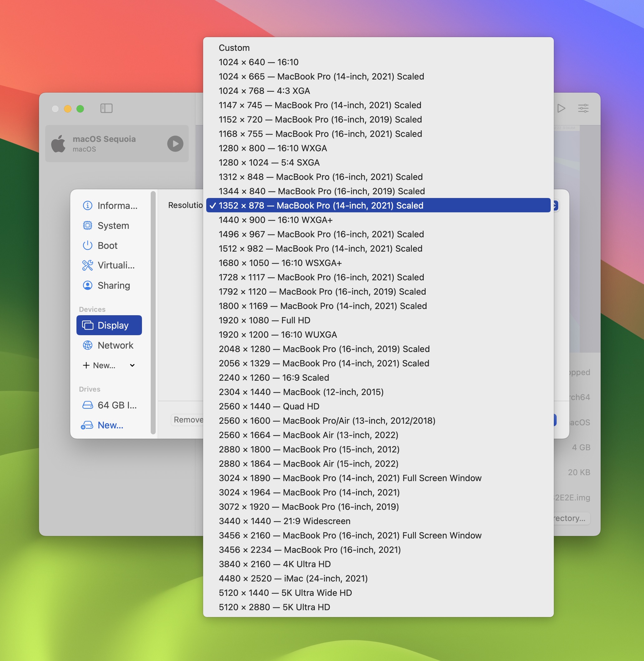This screenshot has height=661, width=644.
Task: Click the Remove display button
Action: coord(188,420)
